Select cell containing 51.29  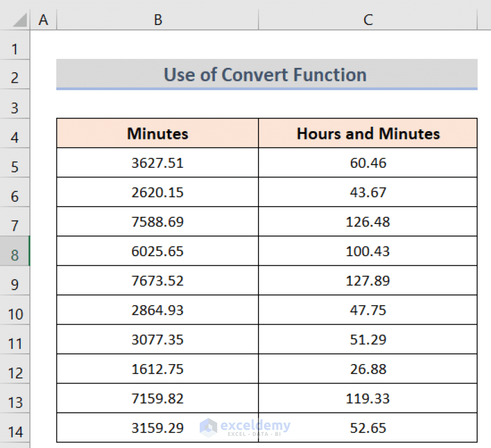tap(368, 339)
